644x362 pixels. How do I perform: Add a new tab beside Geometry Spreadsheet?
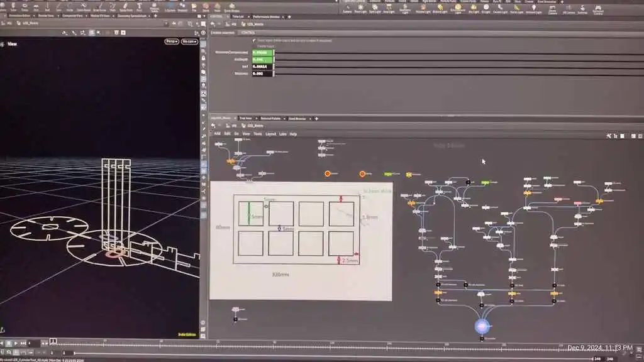[x=155, y=16]
